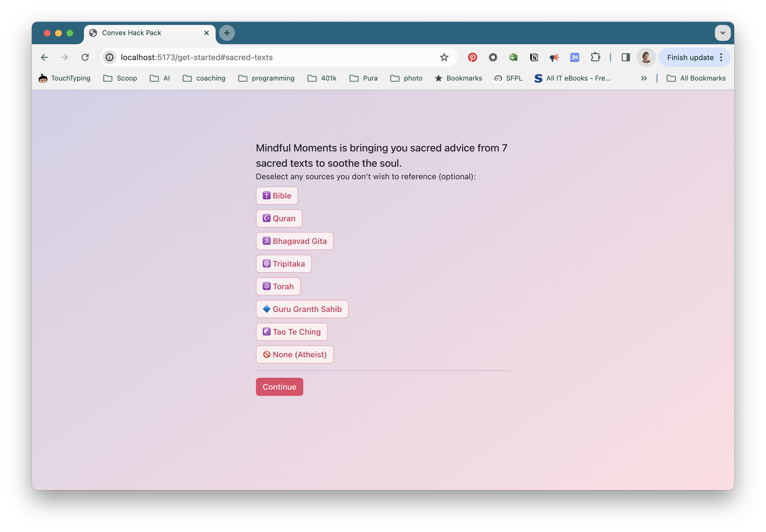Expand the hidden bookmarks overflow chevron

(644, 78)
